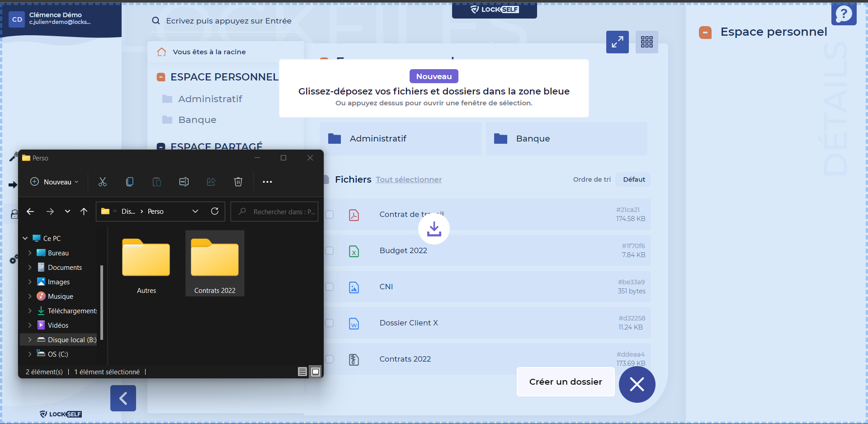Click the Rename icon in Explorer toolbar
The width and height of the screenshot is (868, 424).
click(x=184, y=182)
